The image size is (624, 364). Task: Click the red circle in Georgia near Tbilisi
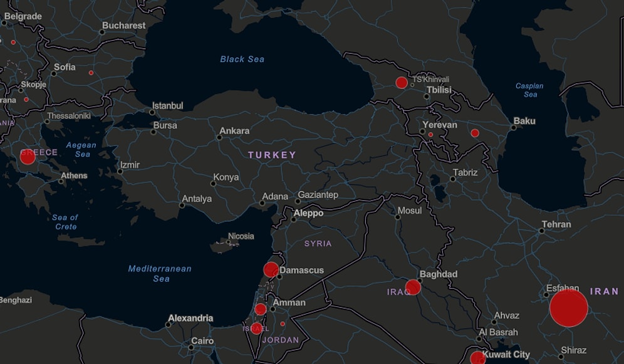point(402,83)
